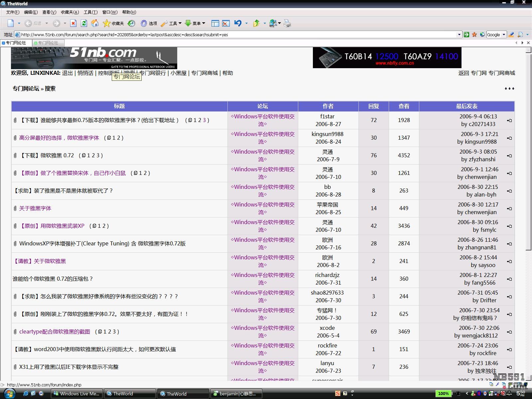
Task: Click the printer icon in toolbar
Action: 287,23
